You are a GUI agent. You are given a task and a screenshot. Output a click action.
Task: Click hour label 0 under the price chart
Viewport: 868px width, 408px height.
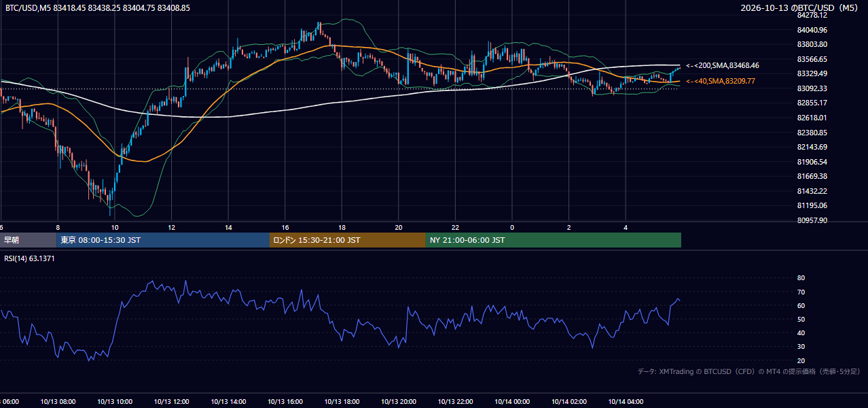512,227
